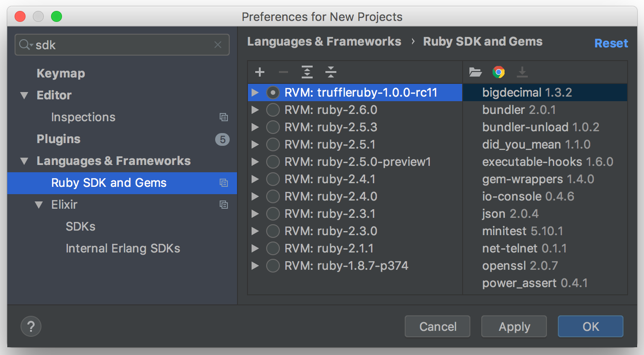
Task: Select the ruby-2.5.3 radio button
Action: (273, 127)
